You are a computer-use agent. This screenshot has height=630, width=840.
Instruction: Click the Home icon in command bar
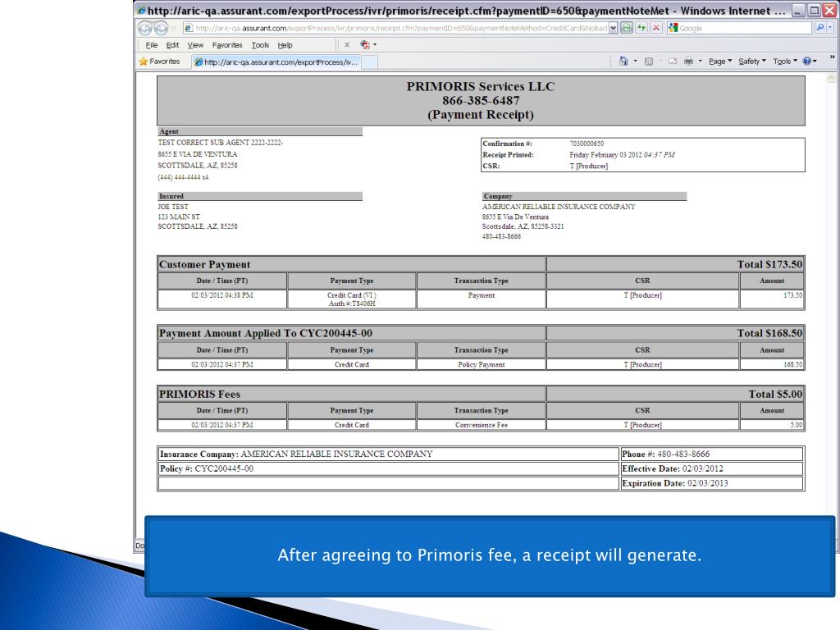pos(623,61)
